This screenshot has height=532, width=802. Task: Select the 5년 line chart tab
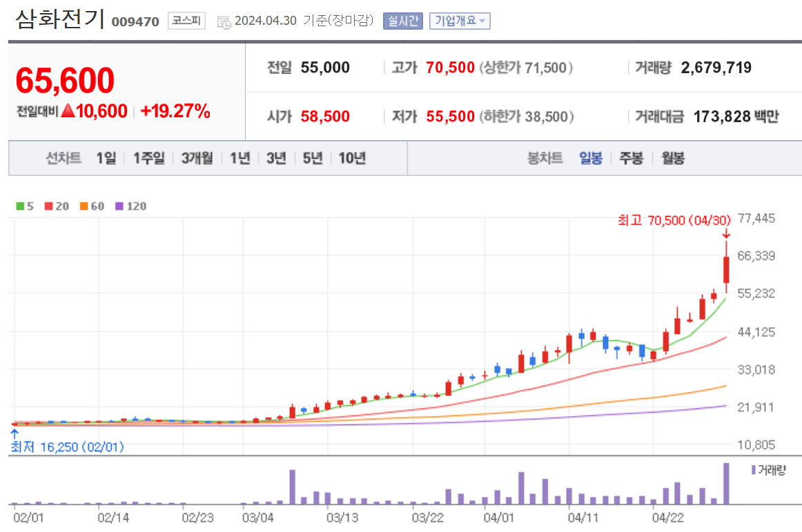(313, 158)
